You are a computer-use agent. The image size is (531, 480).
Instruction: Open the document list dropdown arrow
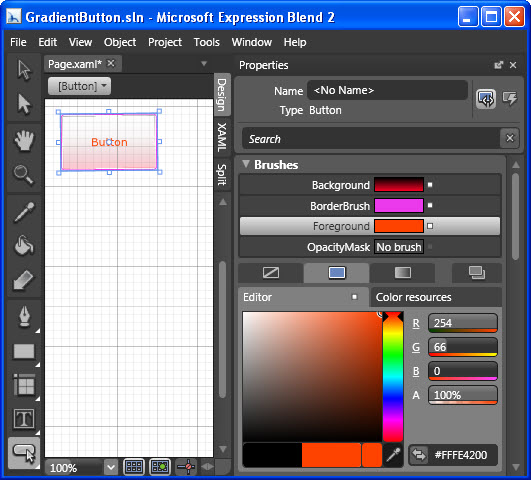204,63
